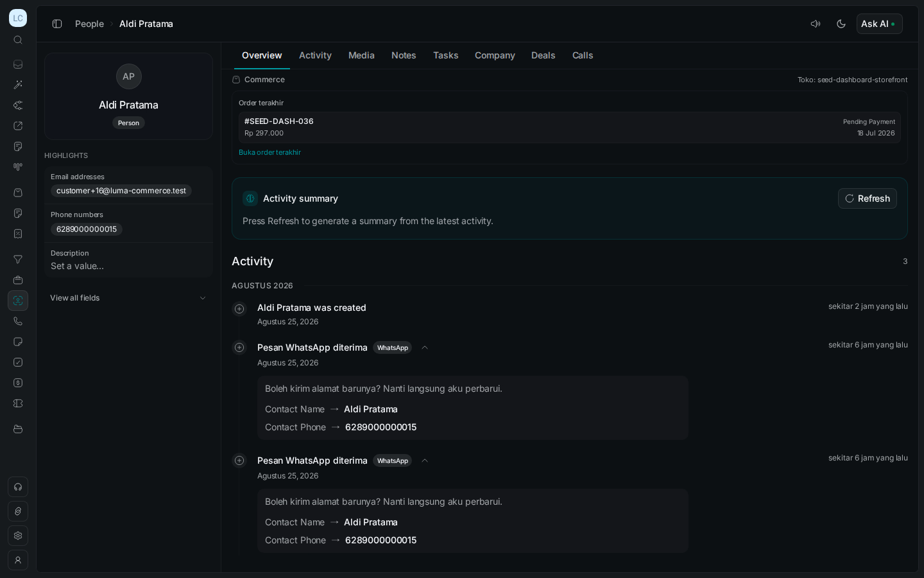Switch to the Notes tab

point(404,55)
